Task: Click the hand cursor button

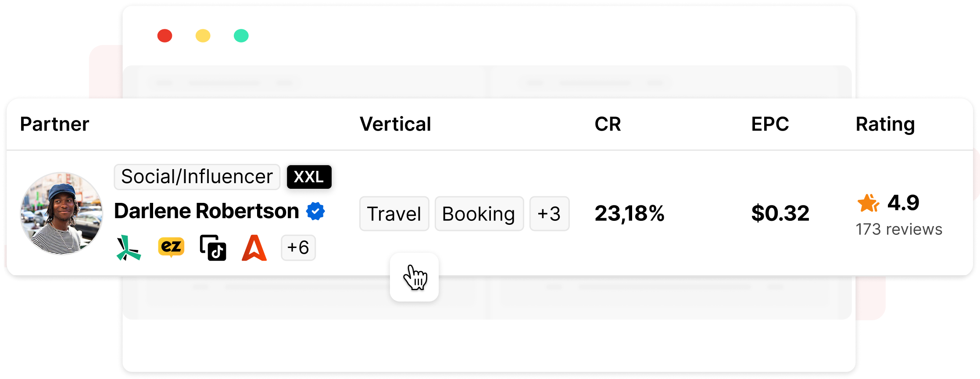Action: pyautogui.click(x=415, y=277)
